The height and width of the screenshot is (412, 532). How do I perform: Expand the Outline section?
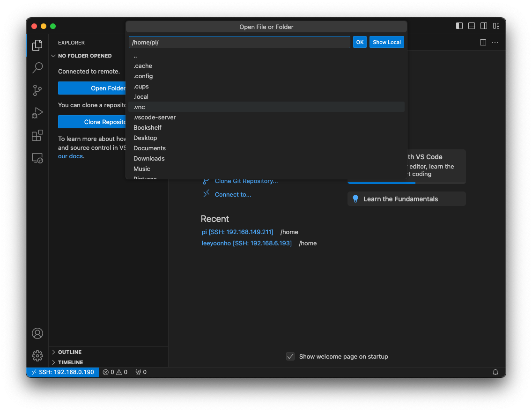(70, 352)
